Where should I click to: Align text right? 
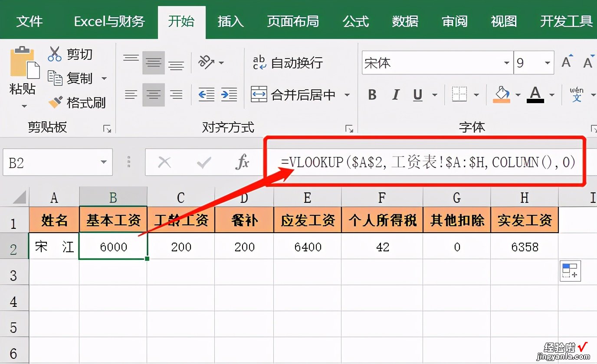[x=176, y=94]
